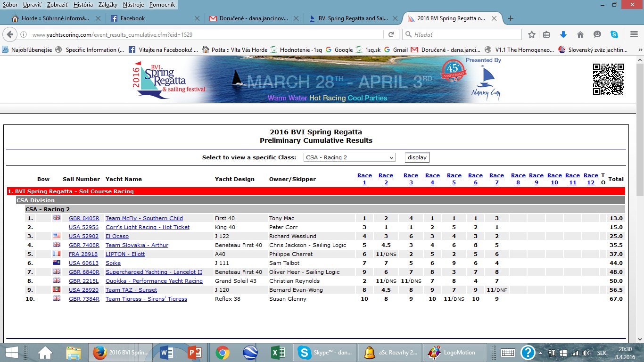Screen dimensions: 644x362
Task: Click the Race 5 column header link
Action: click(454, 179)
